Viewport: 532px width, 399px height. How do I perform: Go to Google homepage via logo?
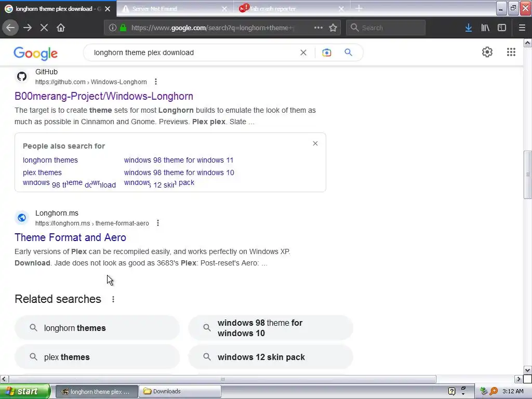(x=36, y=54)
